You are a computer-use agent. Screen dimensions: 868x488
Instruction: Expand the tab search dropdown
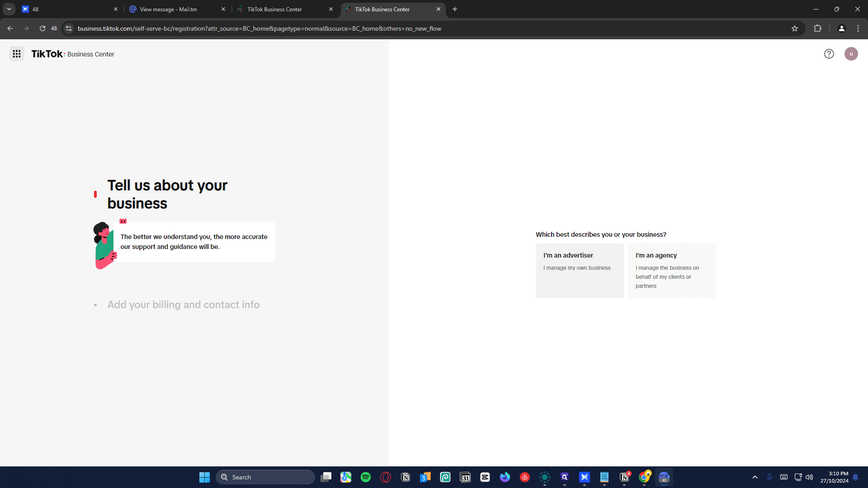pyautogui.click(x=9, y=9)
